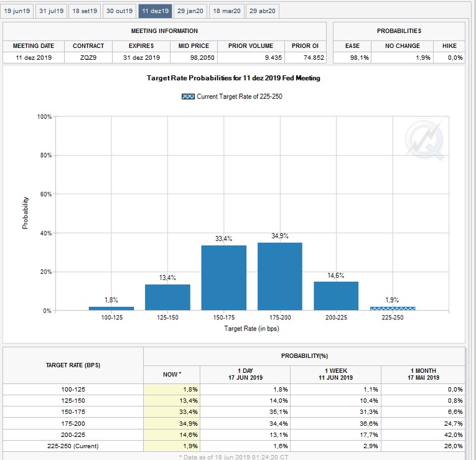Screen dimensions: 476x460
Task: Click the 1 WEEK 11 JUN 2019 header
Action: [336, 374]
